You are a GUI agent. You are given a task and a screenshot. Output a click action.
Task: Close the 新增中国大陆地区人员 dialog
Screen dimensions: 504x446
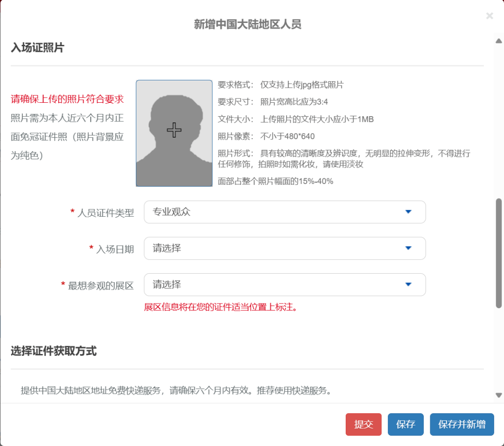[490, 15]
